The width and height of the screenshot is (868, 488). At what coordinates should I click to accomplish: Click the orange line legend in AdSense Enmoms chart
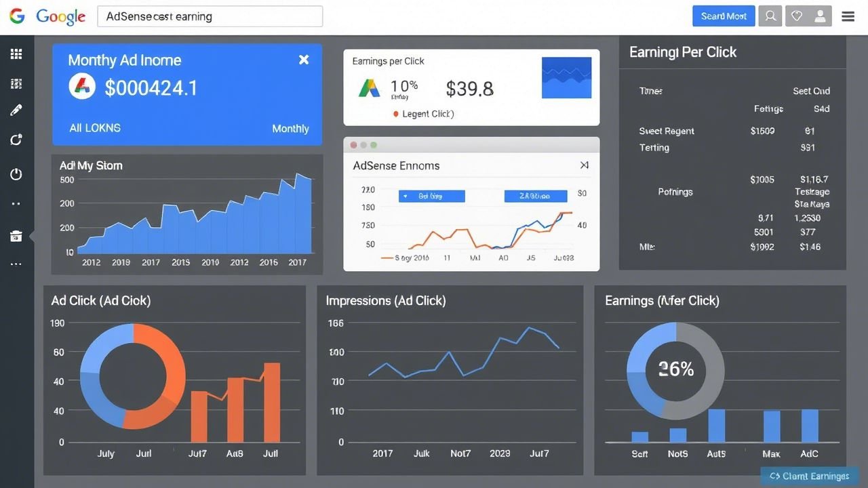[404, 258]
